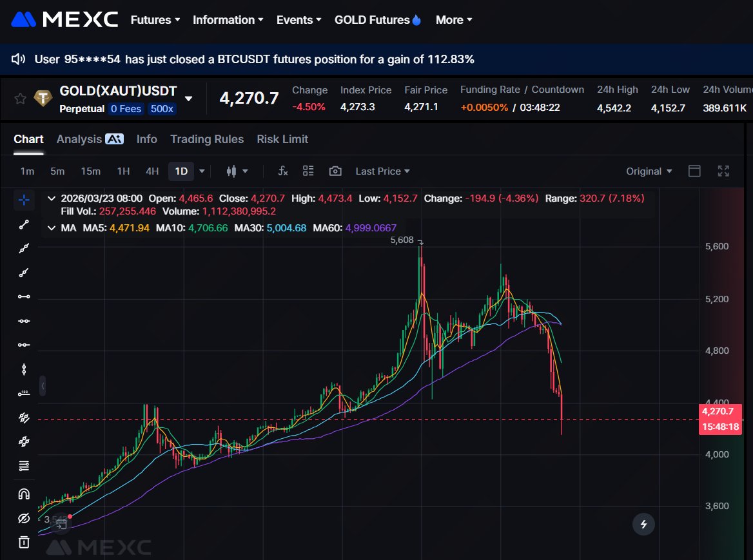The image size is (753, 560).
Task: Open the Trading Rules tab
Action: click(x=207, y=139)
